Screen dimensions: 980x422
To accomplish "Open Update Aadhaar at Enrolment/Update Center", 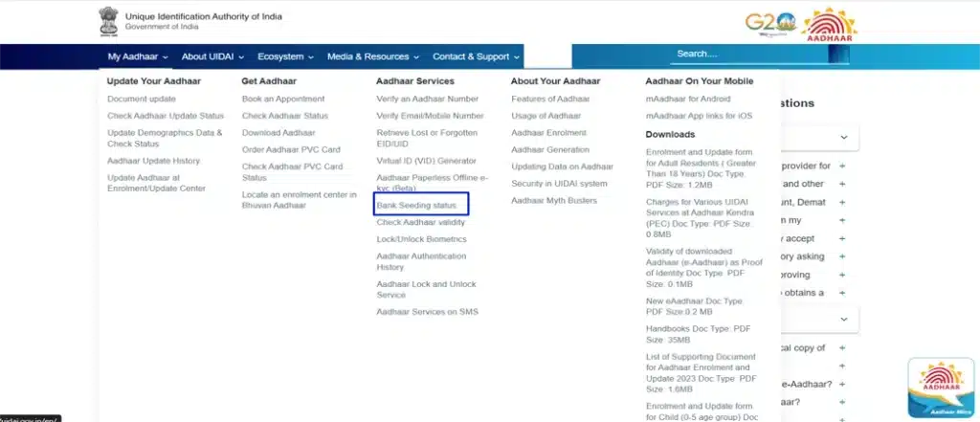I will 156,183.
